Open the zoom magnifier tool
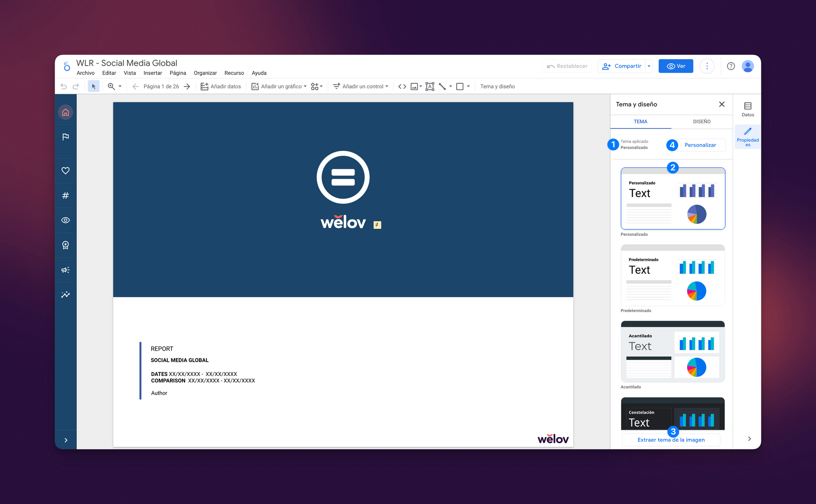This screenshot has height=504, width=816. (x=111, y=86)
